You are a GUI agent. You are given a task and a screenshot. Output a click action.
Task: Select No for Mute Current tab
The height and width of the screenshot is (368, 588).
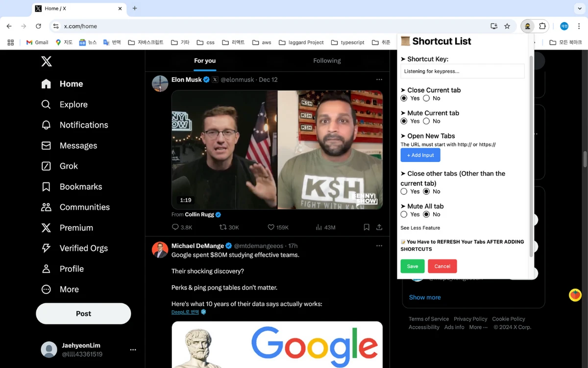426,121
